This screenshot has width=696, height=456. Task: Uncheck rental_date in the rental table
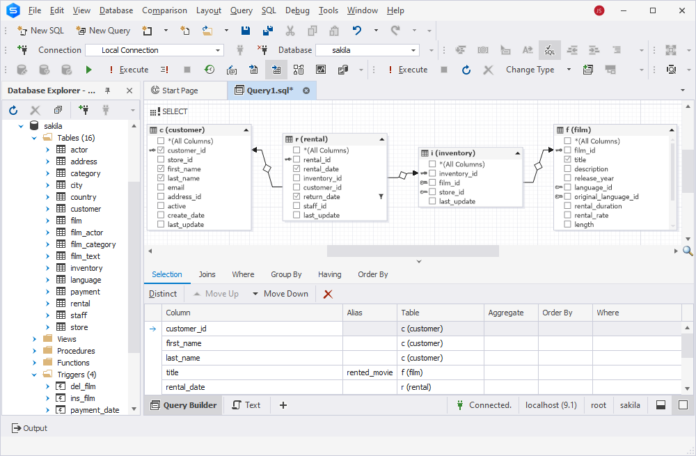pyautogui.click(x=296, y=169)
